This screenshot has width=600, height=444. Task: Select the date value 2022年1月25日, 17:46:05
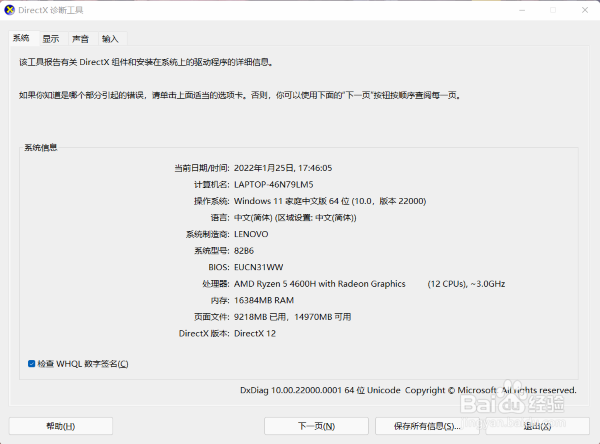pos(283,168)
